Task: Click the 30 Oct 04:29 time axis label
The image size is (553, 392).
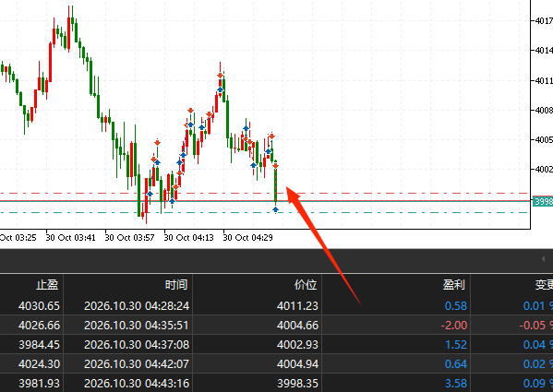Action: pyautogui.click(x=247, y=238)
